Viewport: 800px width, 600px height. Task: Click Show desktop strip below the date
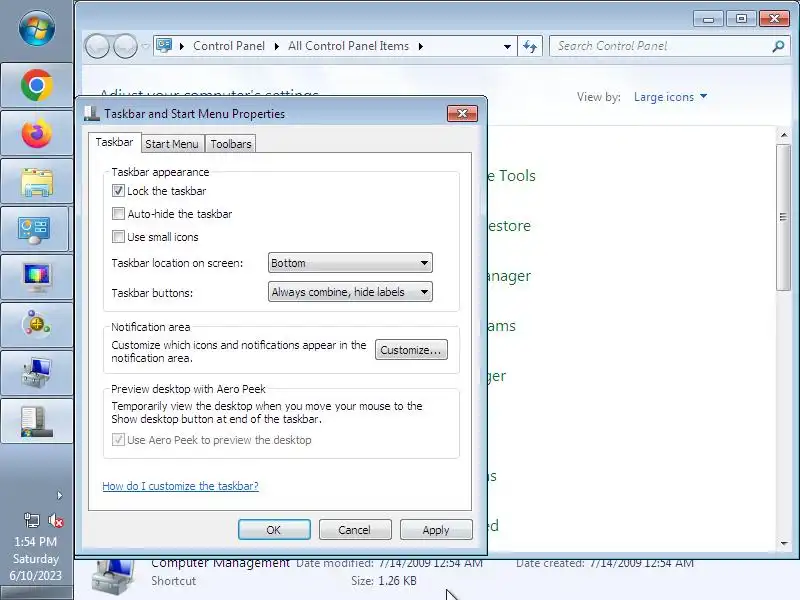[36, 593]
